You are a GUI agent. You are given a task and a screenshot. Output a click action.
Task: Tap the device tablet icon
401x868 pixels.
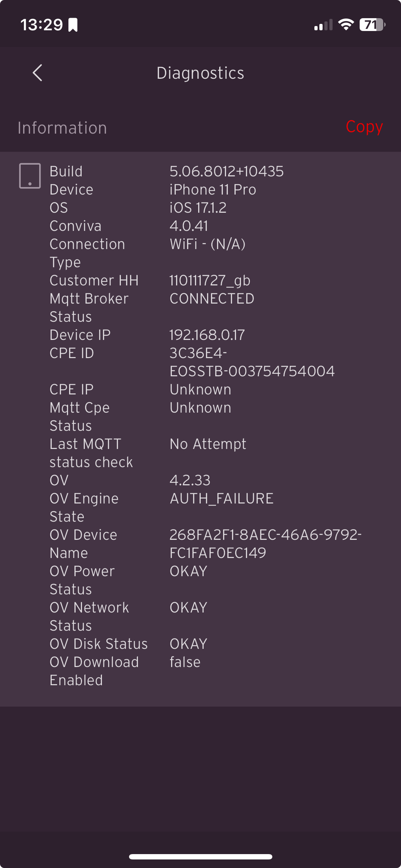point(30,176)
